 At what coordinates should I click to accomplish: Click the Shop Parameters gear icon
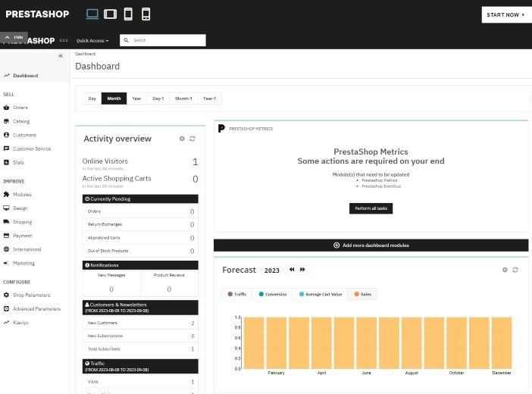click(6, 295)
